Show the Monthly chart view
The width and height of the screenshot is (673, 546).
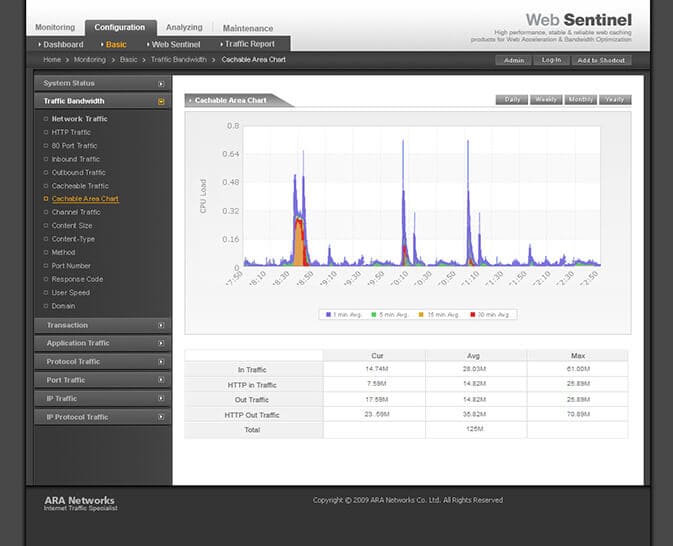coord(580,100)
